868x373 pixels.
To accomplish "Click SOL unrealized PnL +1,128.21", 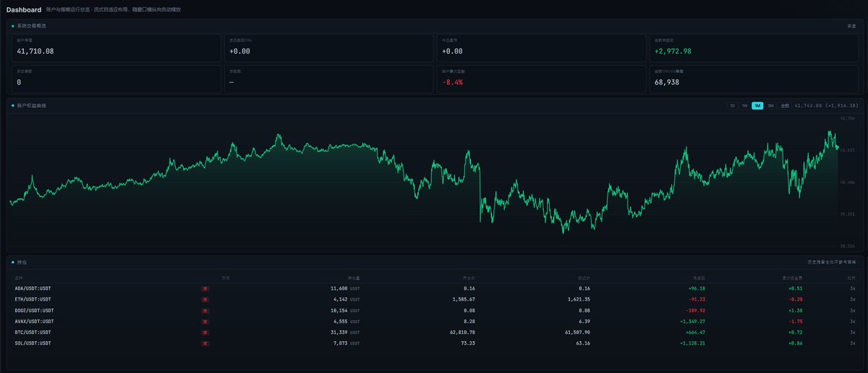I will (x=693, y=343).
